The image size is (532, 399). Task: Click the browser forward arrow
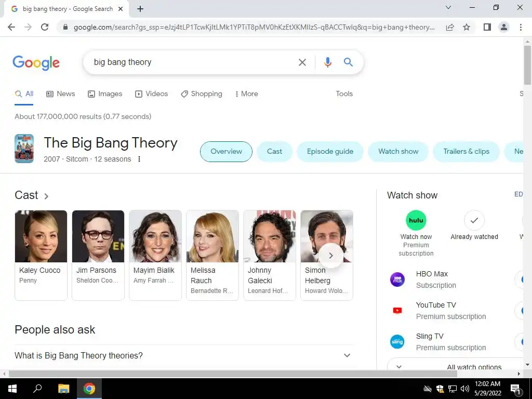coord(28,27)
